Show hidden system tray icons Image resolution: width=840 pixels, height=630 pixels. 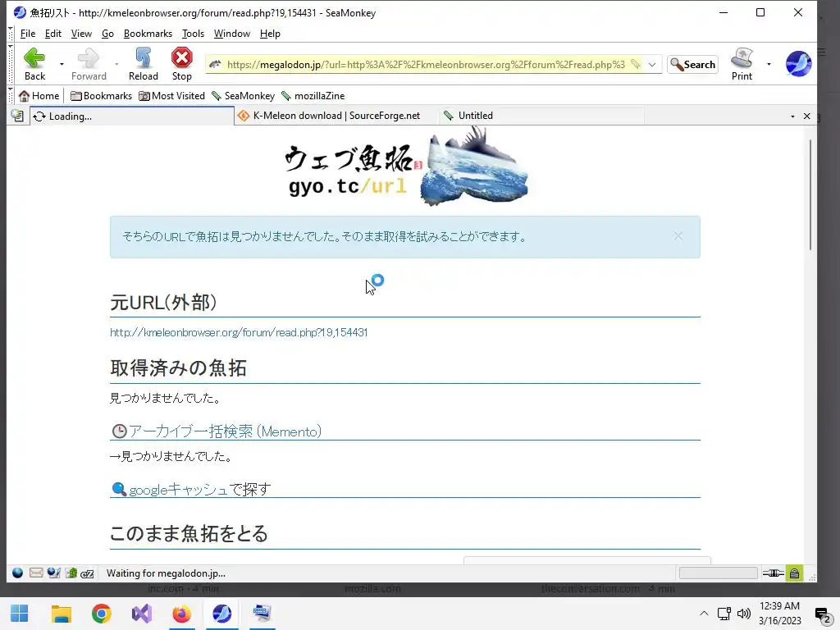(x=704, y=614)
